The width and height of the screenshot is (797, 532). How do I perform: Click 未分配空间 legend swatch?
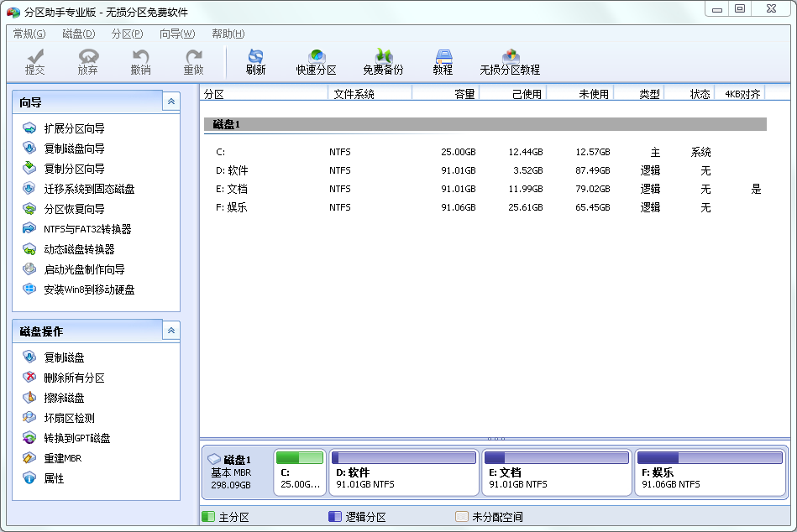462,517
